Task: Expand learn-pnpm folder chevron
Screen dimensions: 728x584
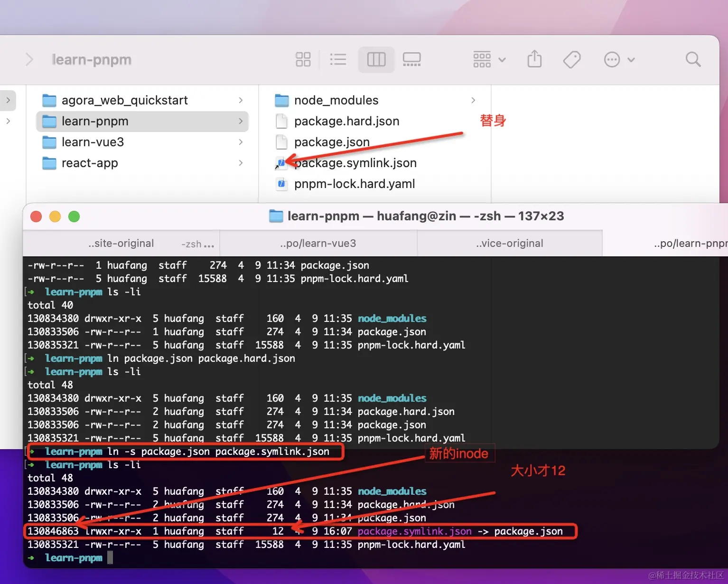Action: point(241,121)
